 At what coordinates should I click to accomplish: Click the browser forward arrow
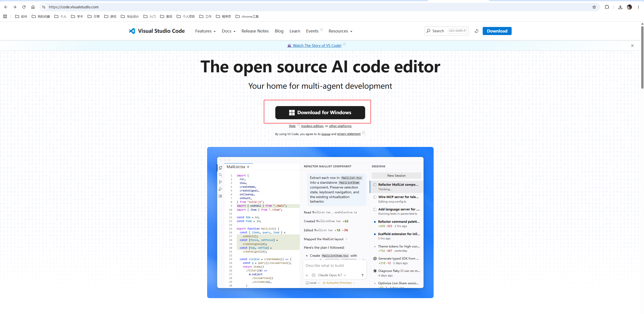point(15,7)
